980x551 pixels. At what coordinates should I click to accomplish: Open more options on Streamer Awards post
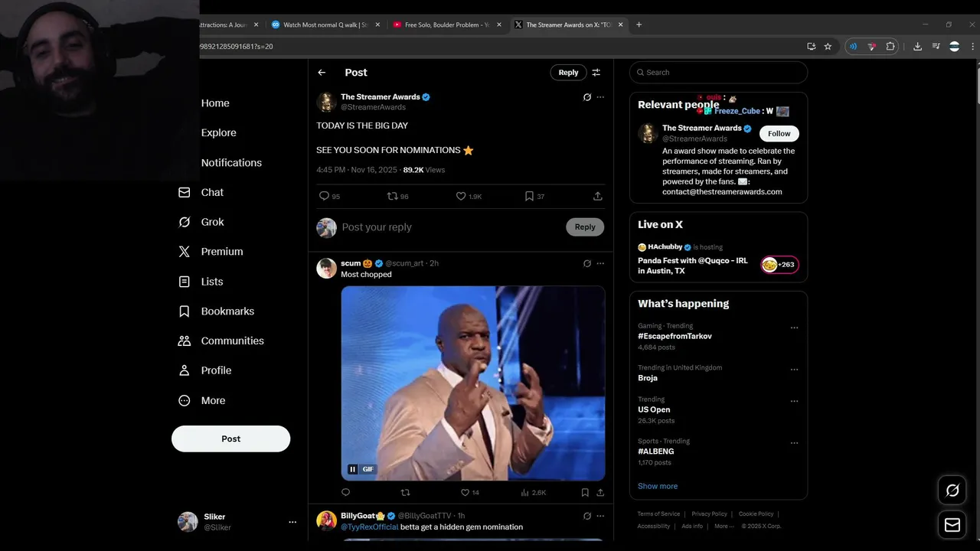pos(600,97)
